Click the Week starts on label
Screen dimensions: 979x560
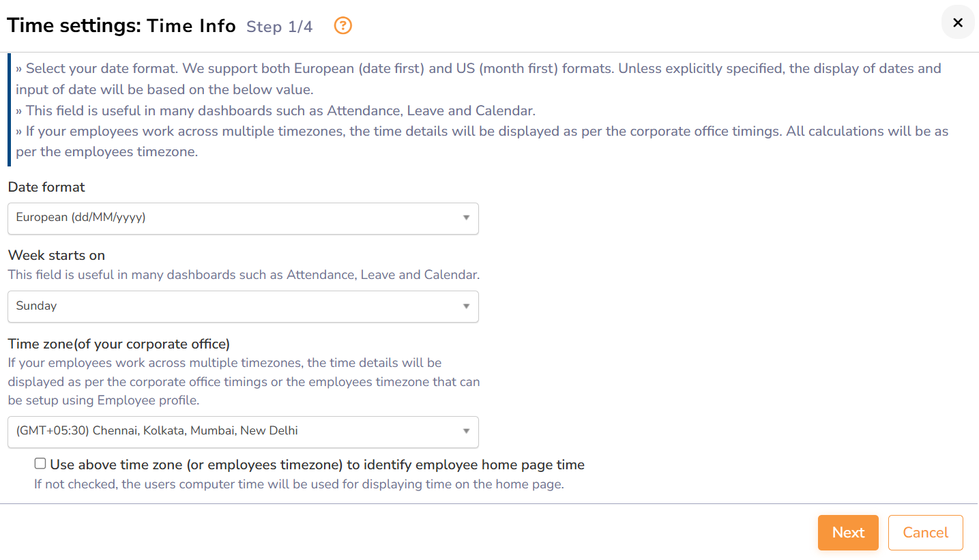pos(57,255)
